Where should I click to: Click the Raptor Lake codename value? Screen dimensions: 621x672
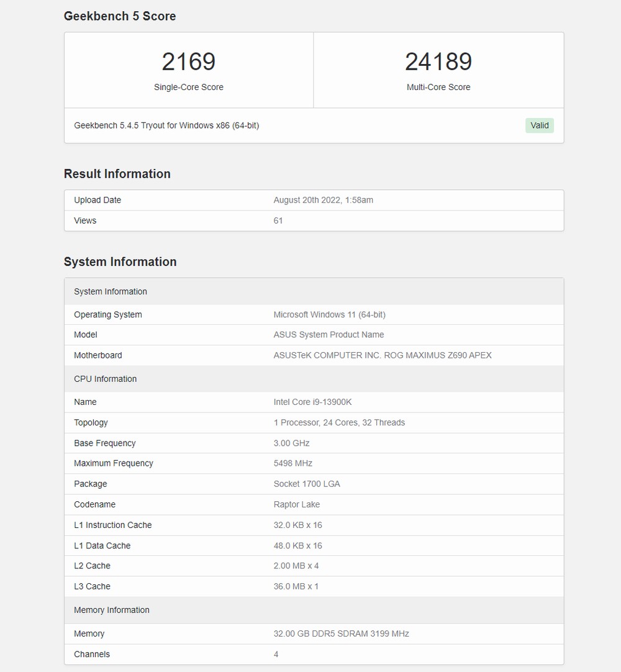point(296,504)
